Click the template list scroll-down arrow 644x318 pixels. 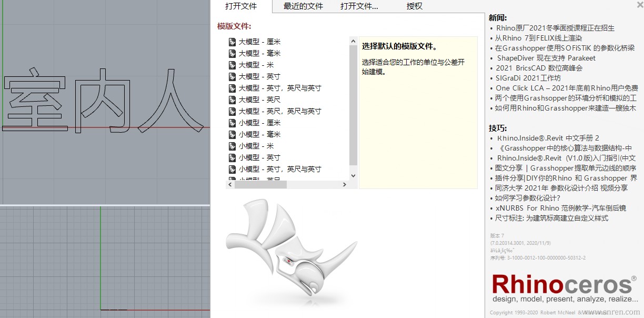pyautogui.click(x=353, y=176)
